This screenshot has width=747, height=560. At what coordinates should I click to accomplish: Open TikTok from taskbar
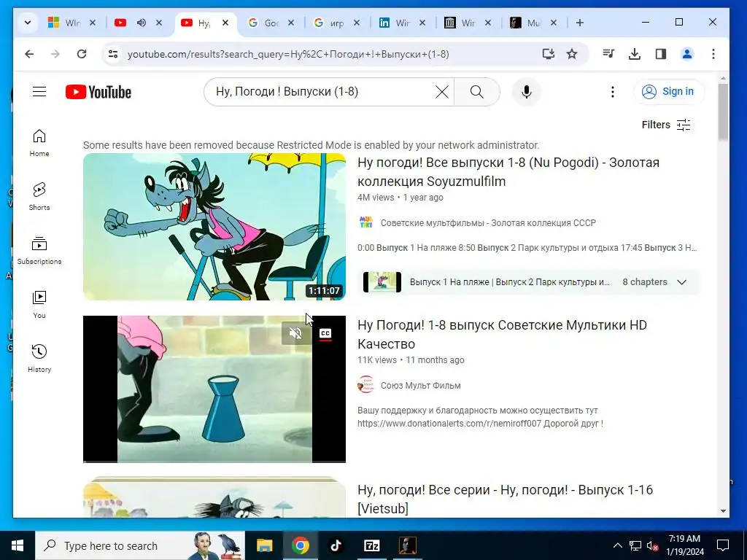336,545
